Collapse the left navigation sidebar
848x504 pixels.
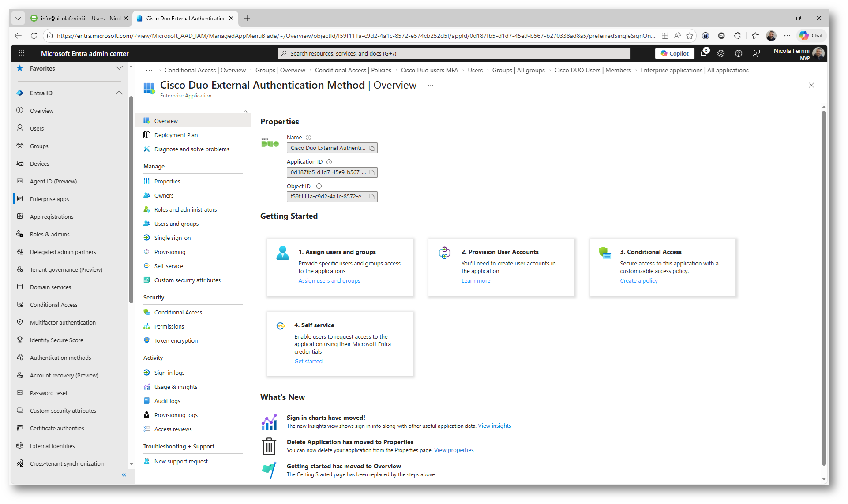124,475
